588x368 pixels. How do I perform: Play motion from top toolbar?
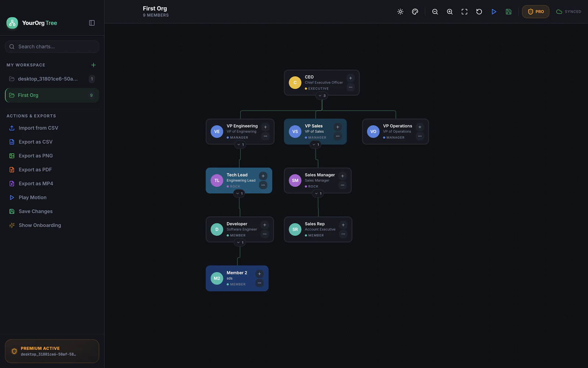(x=494, y=12)
